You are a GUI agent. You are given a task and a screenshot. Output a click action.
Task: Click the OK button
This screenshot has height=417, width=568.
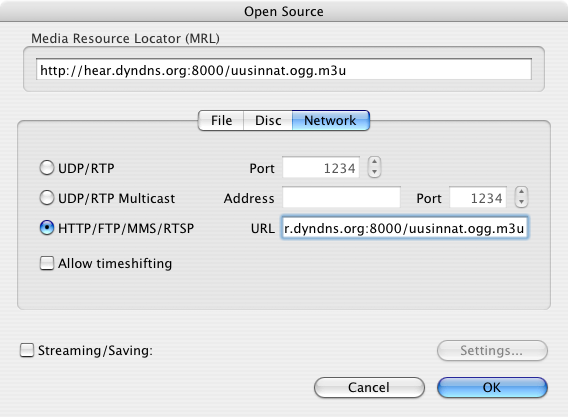(492, 388)
